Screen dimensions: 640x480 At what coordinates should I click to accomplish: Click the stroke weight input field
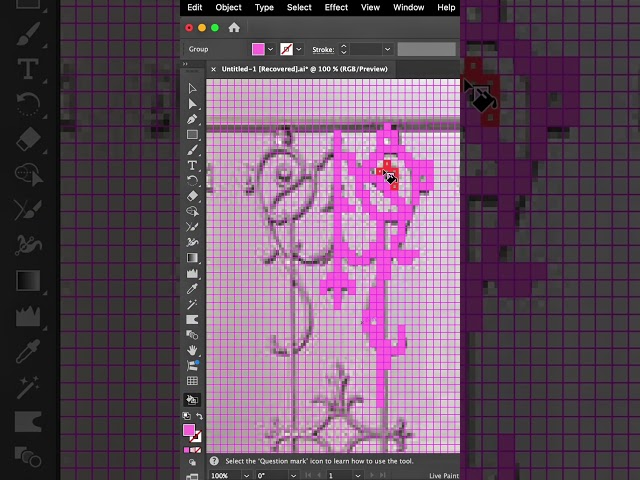click(367, 49)
